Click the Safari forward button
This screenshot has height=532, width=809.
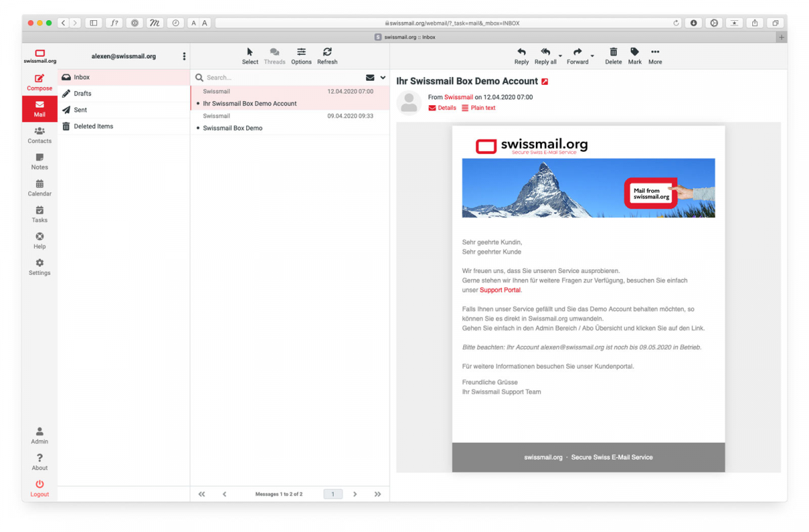point(74,23)
